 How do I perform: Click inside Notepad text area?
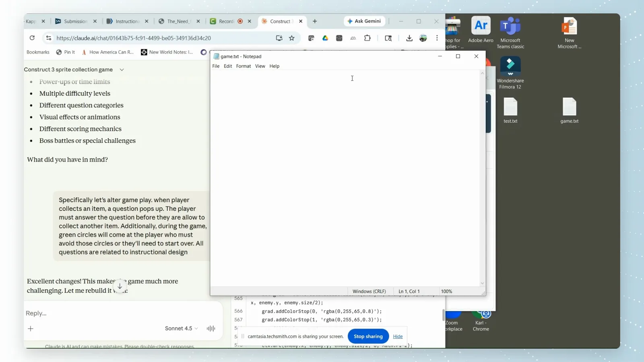click(345, 178)
